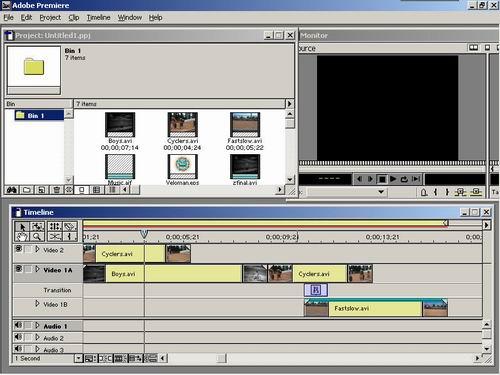
Task: Open the Timeline menu
Action: pos(98,18)
